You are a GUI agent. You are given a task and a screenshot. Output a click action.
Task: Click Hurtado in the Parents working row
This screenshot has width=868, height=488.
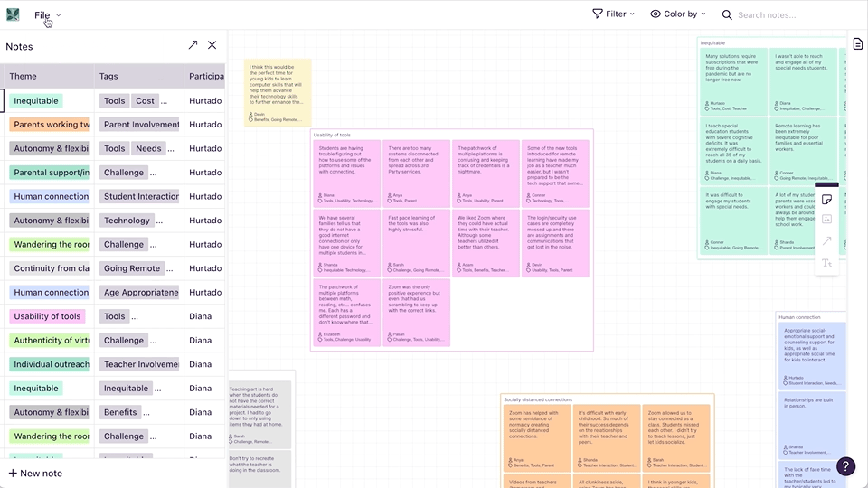click(x=205, y=125)
